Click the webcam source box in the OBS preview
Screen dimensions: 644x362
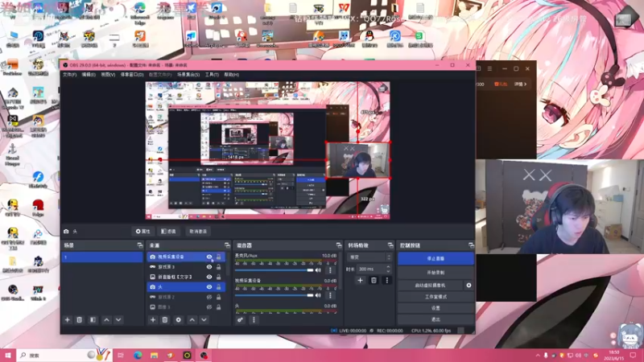[x=357, y=160]
